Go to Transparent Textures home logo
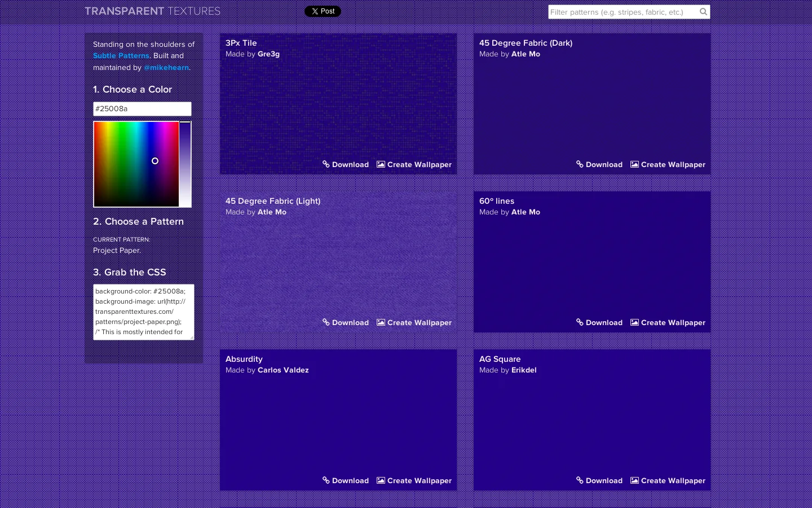The width and height of the screenshot is (812, 508). tap(152, 11)
